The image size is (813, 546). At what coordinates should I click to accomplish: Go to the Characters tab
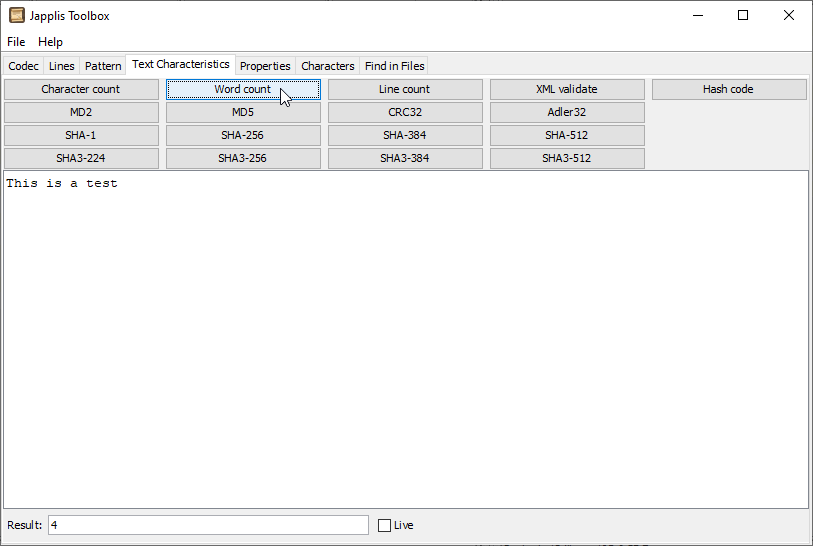tap(328, 66)
